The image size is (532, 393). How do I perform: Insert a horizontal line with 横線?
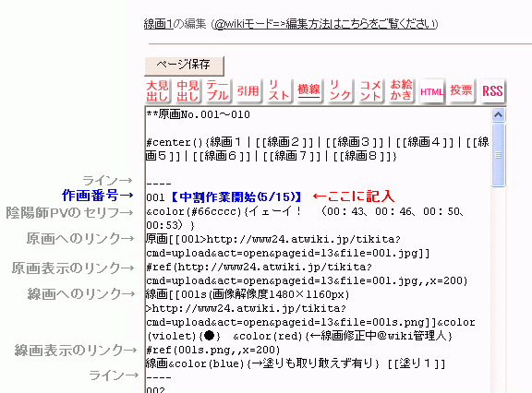309,90
